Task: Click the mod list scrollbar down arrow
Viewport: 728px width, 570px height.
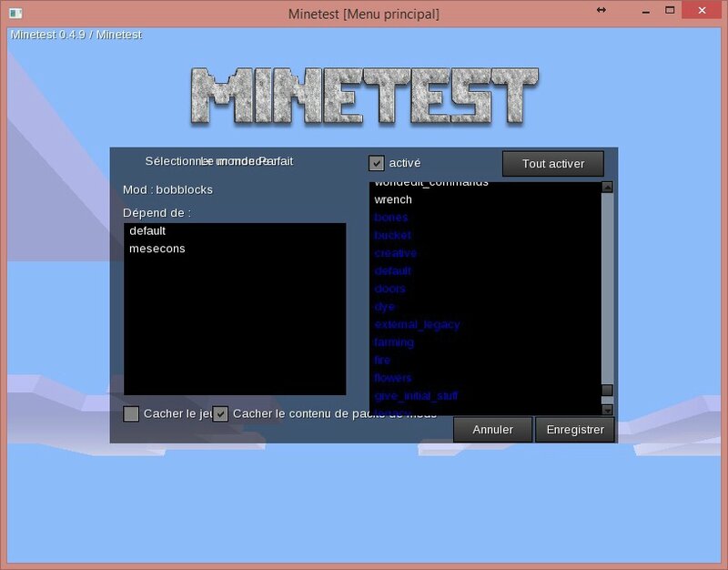Action: click(x=607, y=410)
